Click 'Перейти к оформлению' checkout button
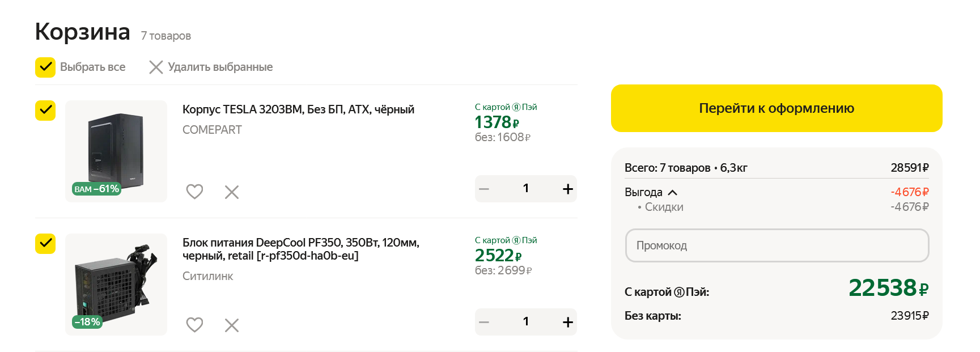 [776, 108]
